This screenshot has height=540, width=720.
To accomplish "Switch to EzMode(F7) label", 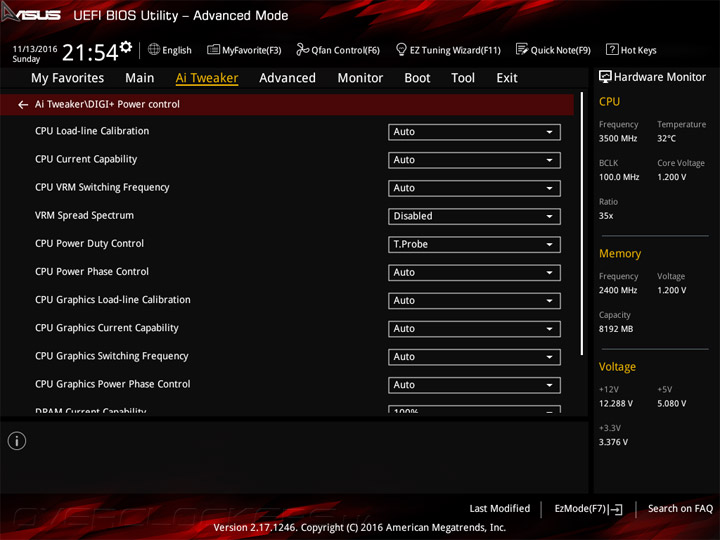I will (x=580, y=509).
